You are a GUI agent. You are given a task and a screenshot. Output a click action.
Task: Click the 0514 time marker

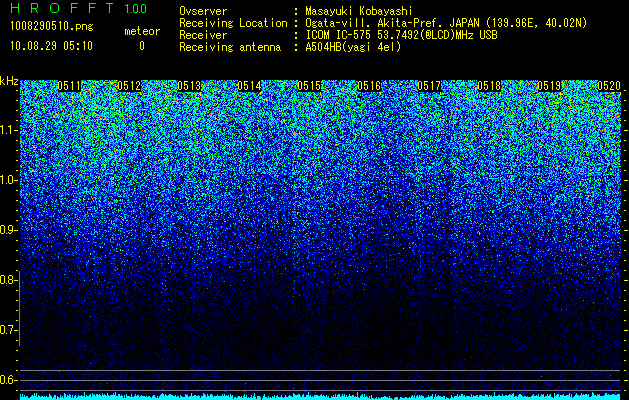tap(249, 86)
